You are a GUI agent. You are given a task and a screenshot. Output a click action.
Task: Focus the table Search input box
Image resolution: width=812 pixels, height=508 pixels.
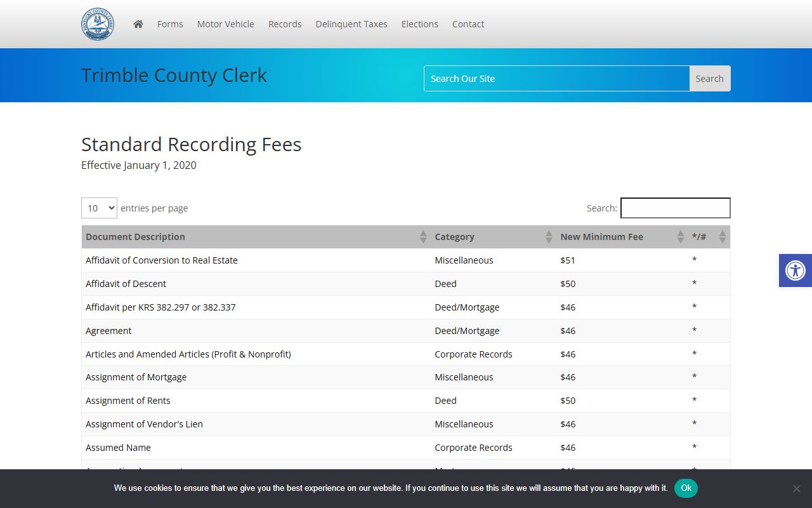point(675,208)
